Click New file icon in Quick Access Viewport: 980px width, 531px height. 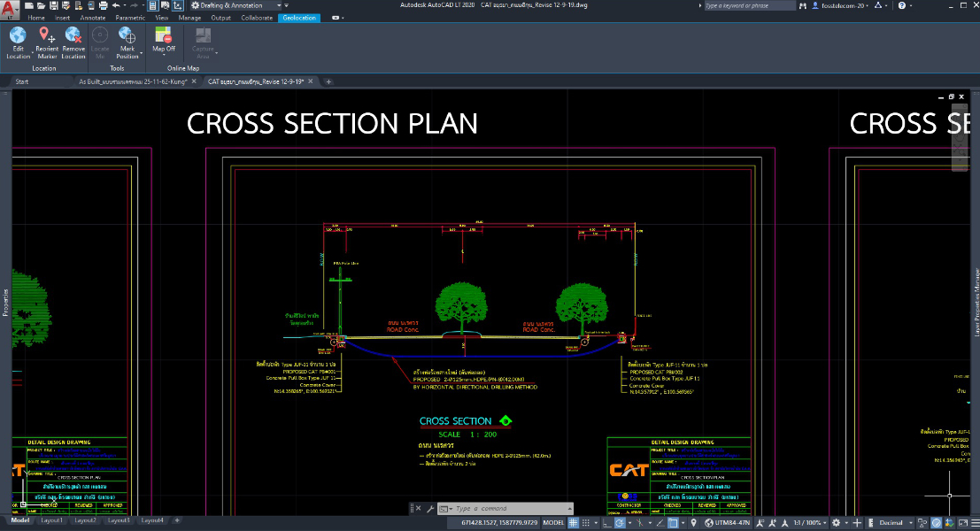28,5
